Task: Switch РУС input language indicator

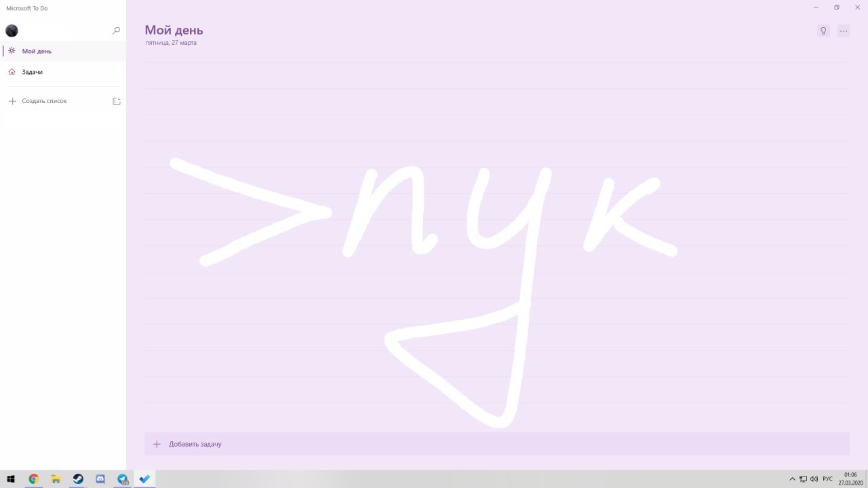Action: [827, 479]
